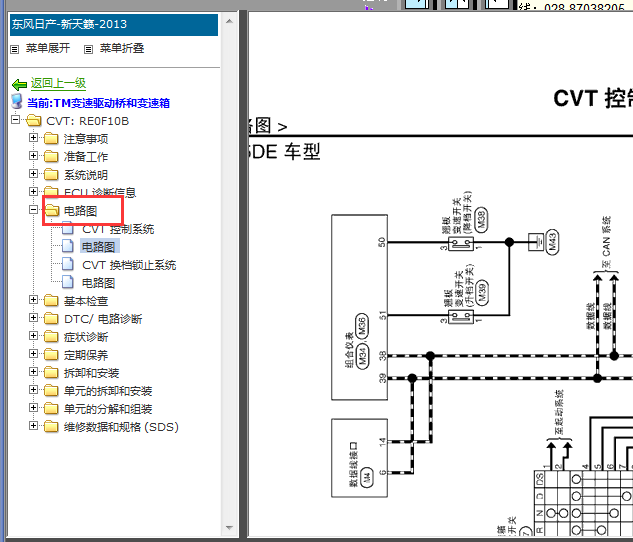Click the computer icon next to 当前:TM变速驱动桥和变速箱
The width and height of the screenshot is (633, 542).
point(17,102)
